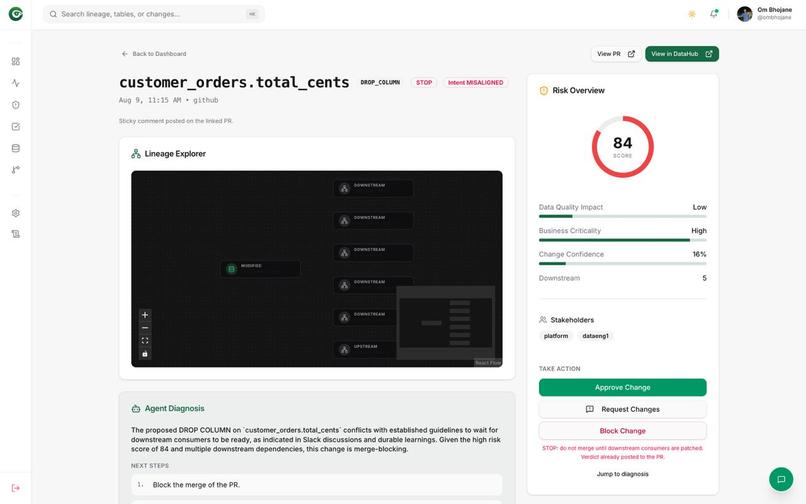This screenshot has height=504, width=806.
Task: Open the activity pulse icon in sidebar
Action: [x=16, y=83]
